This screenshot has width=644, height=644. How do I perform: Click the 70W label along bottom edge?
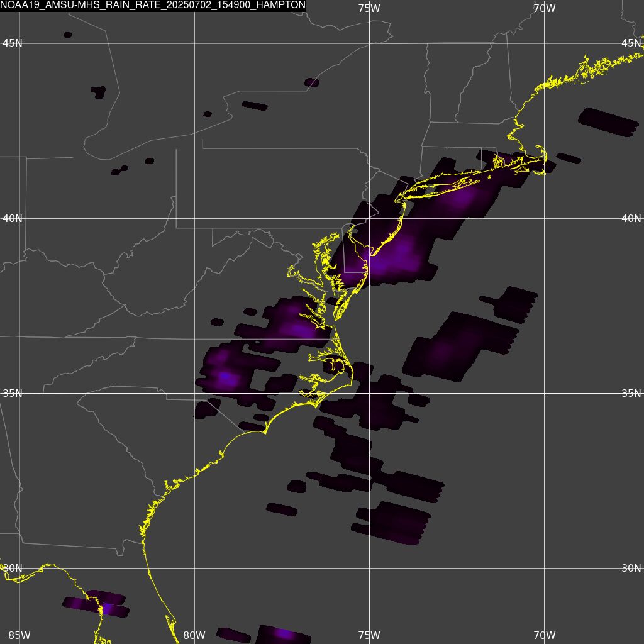pyautogui.click(x=545, y=635)
